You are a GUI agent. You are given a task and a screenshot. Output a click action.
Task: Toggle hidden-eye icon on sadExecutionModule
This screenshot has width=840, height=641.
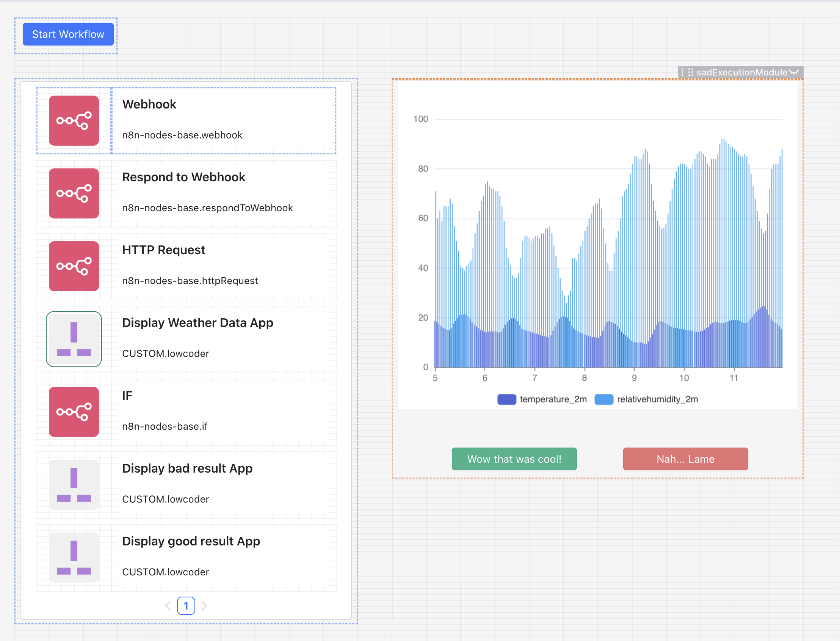(x=794, y=72)
